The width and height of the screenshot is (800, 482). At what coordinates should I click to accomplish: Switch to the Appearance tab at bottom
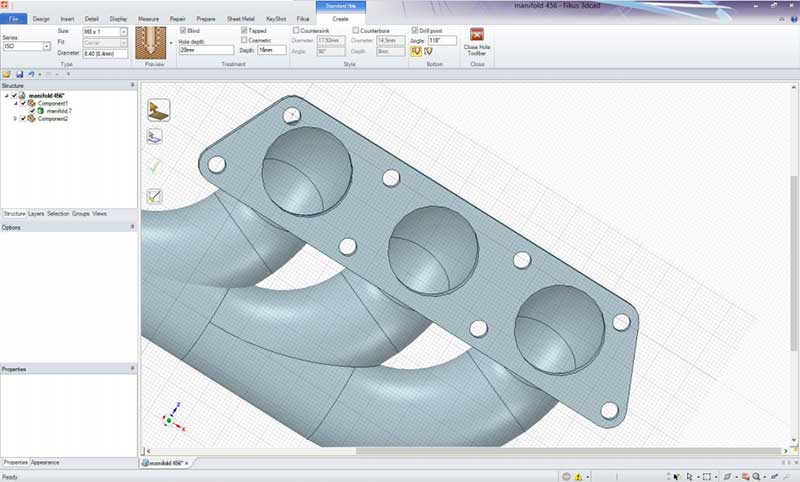[46, 462]
